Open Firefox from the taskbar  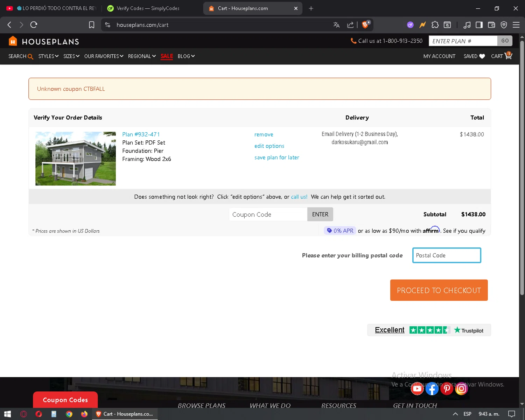coord(84,414)
